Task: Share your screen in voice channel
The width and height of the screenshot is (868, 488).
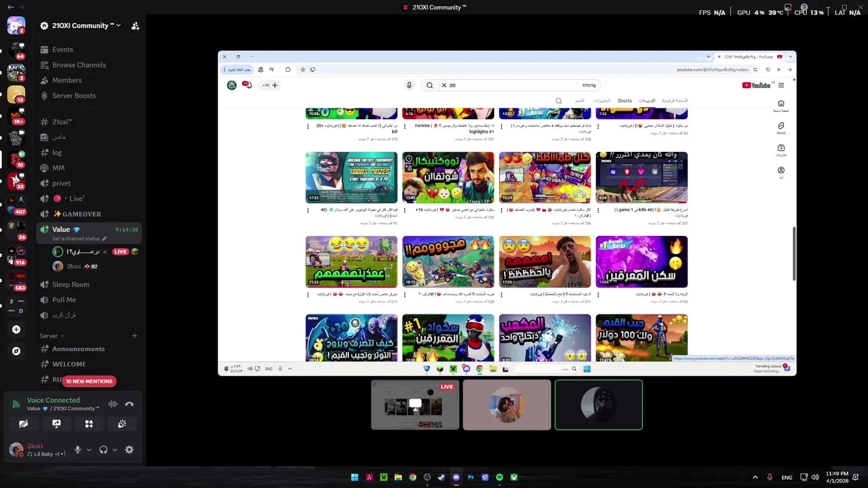Action: click(x=56, y=424)
